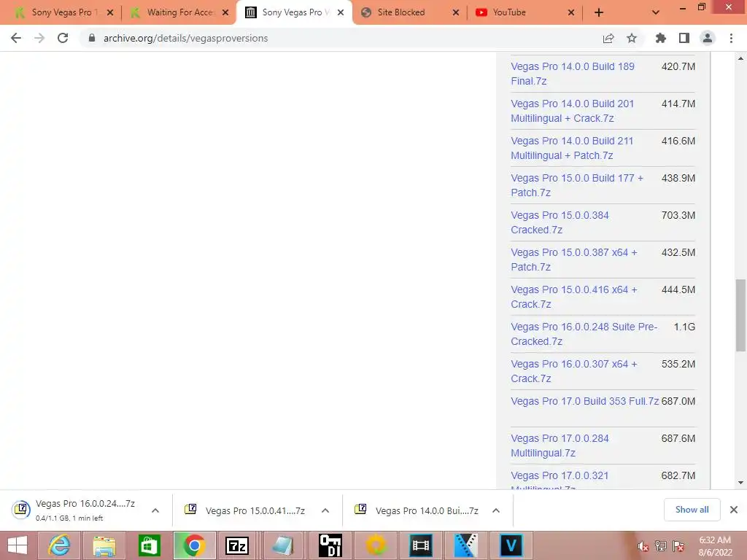Open the Vegas Pro 15.0.0.384 link
The height and width of the screenshot is (560, 747).
560,222
